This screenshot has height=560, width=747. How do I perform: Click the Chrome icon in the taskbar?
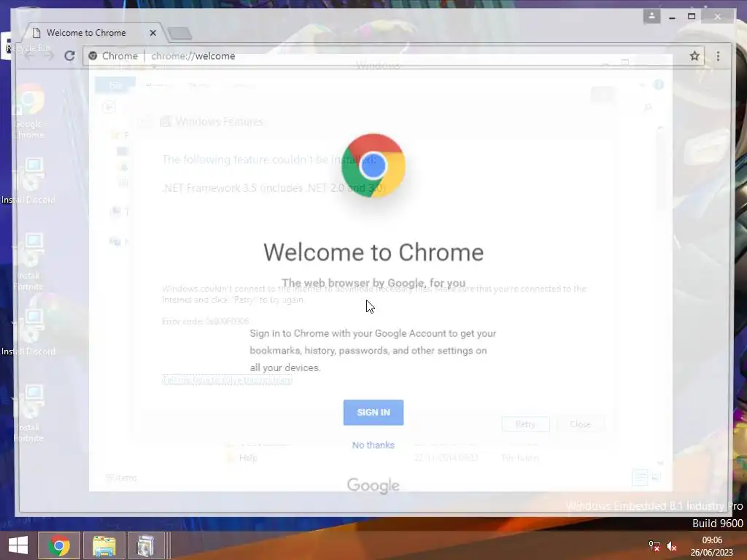58,545
